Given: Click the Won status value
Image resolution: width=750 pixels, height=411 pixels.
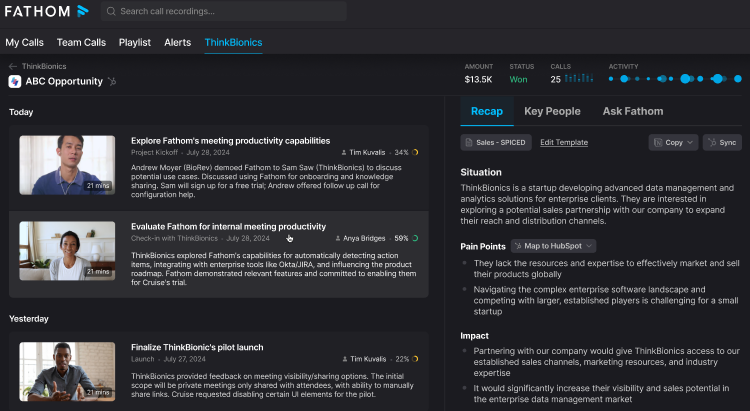Looking at the screenshot, I should (518, 79).
